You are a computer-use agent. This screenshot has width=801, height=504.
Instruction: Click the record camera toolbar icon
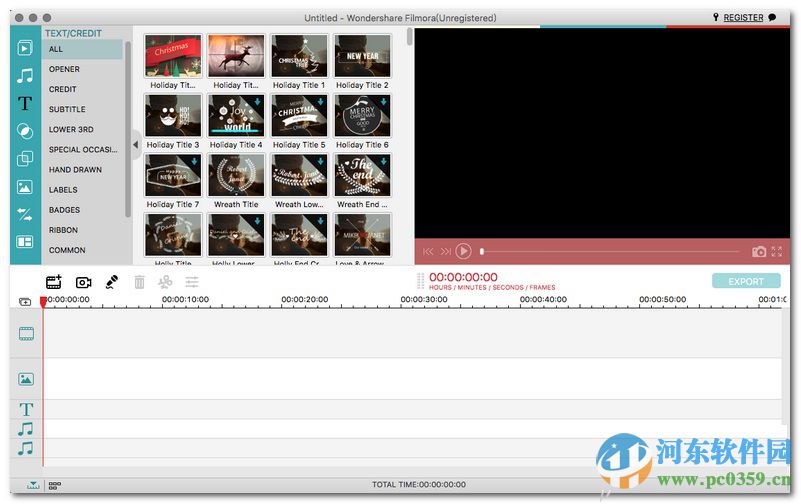click(x=83, y=282)
